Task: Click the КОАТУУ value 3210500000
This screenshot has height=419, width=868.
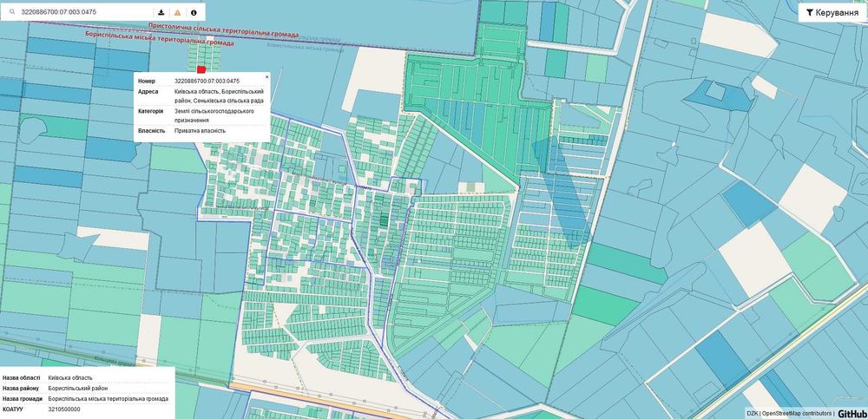Action: (64, 409)
